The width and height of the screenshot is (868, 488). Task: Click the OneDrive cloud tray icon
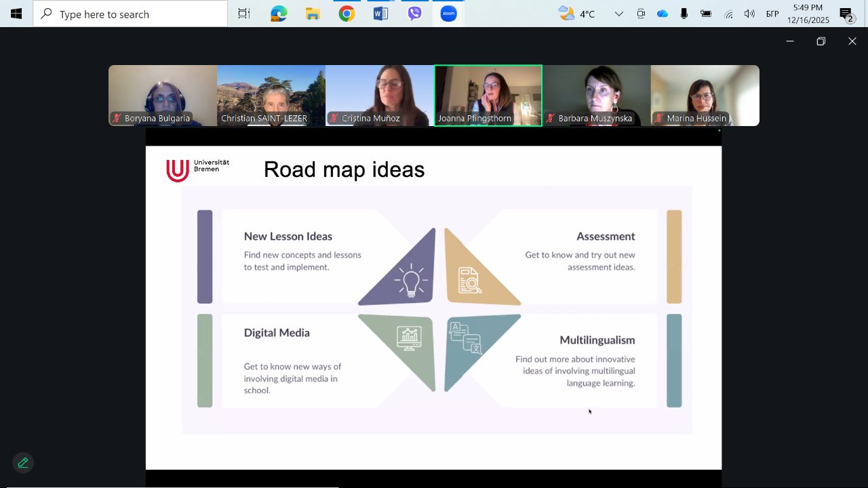click(x=663, y=14)
